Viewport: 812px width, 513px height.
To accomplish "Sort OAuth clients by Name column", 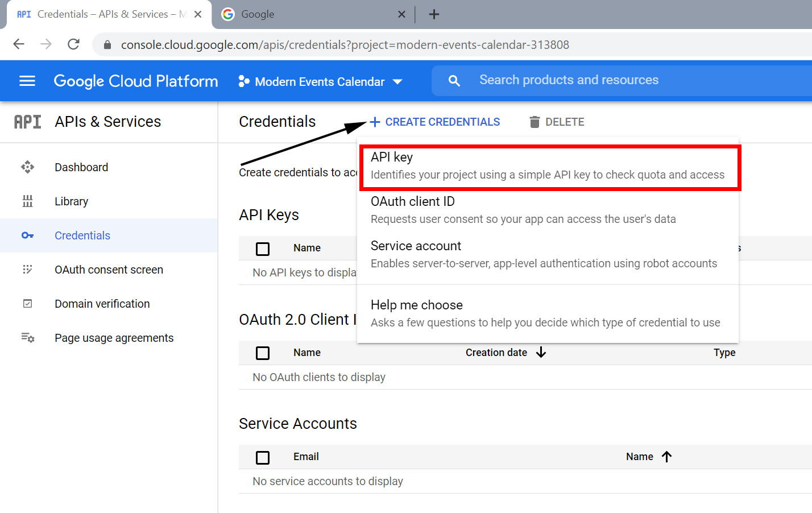I will (307, 353).
